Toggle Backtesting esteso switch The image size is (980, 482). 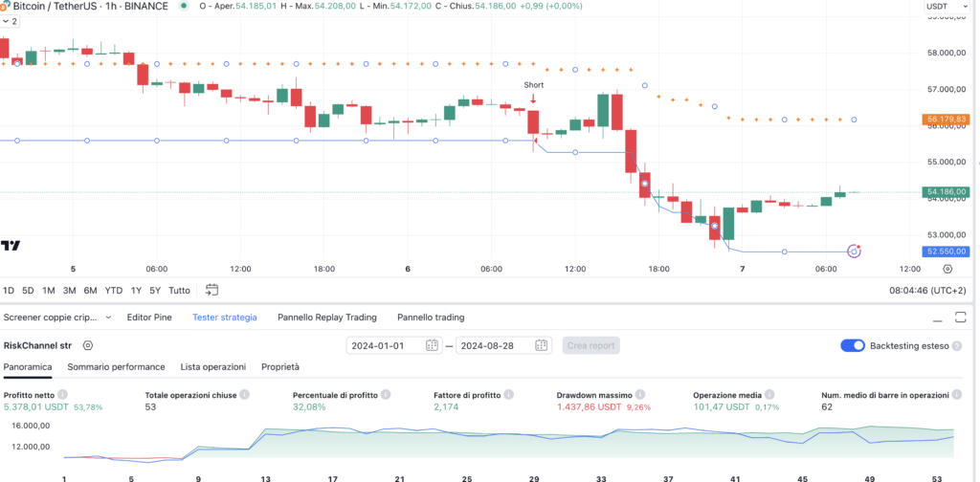point(853,346)
